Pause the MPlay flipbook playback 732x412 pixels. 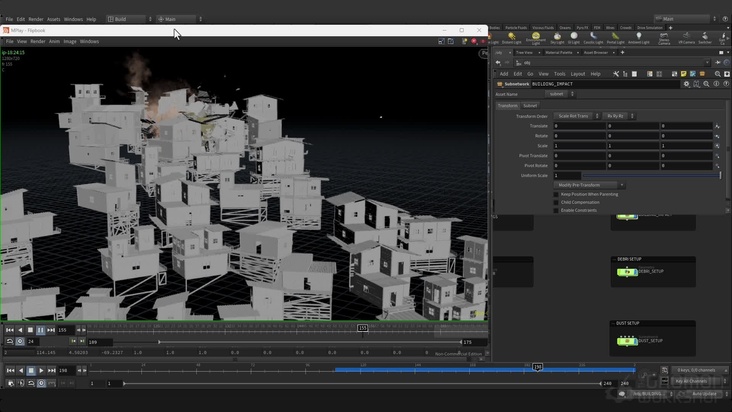(x=40, y=329)
